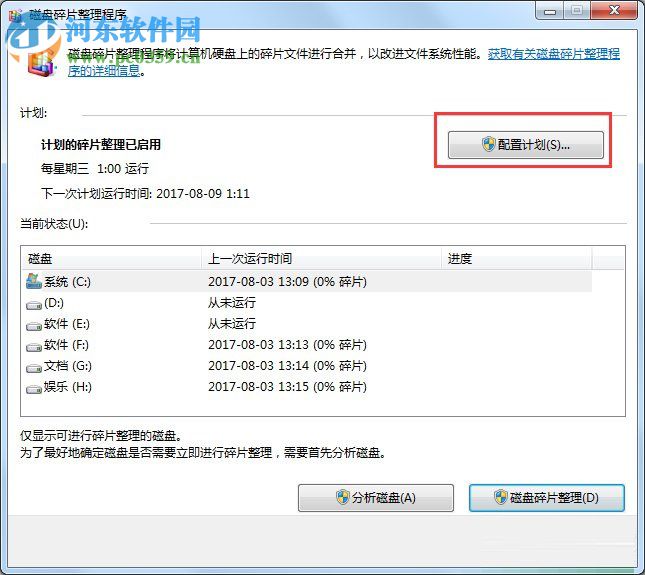Click the 软件 (F:) drive icon
The image size is (645, 575).
click(x=34, y=347)
